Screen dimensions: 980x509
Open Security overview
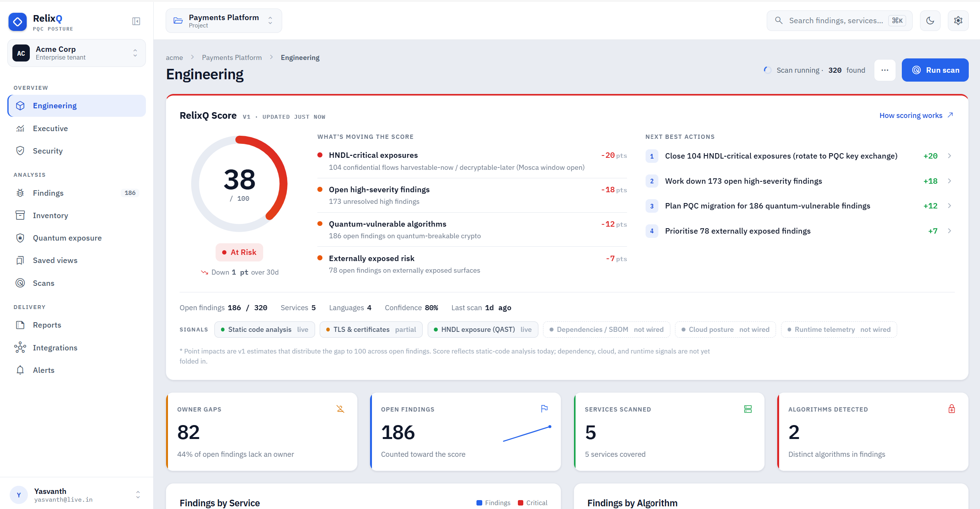pyautogui.click(x=77, y=151)
